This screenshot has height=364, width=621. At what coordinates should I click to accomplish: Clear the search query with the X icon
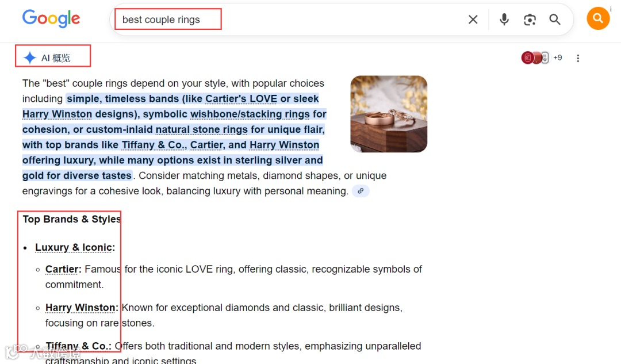pos(473,20)
